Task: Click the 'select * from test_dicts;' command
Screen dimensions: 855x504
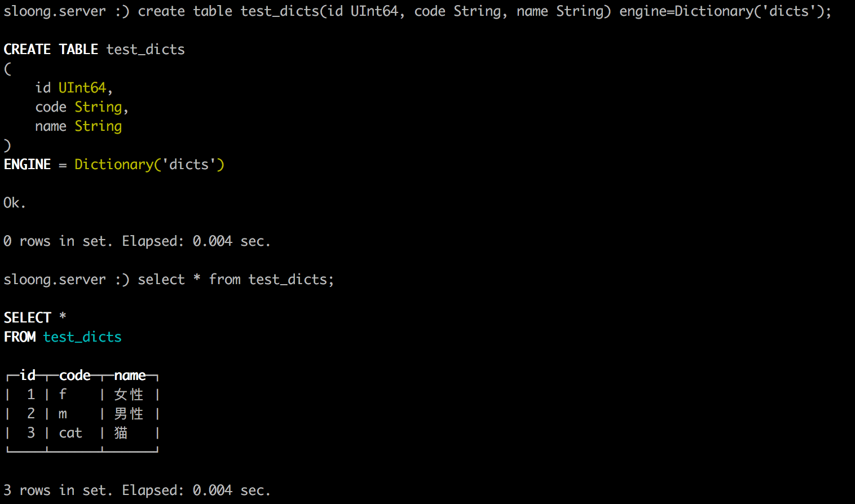Action: (x=236, y=280)
